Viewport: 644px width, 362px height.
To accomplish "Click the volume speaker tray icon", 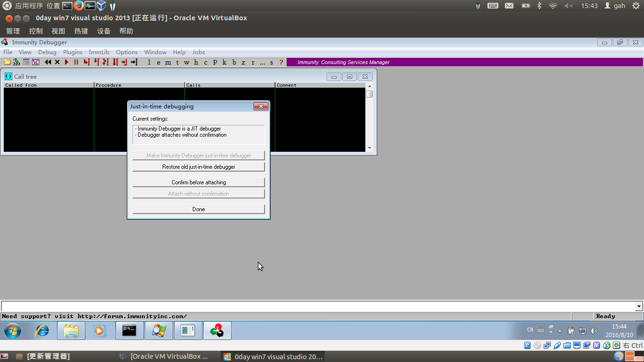I will pos(594,330).
